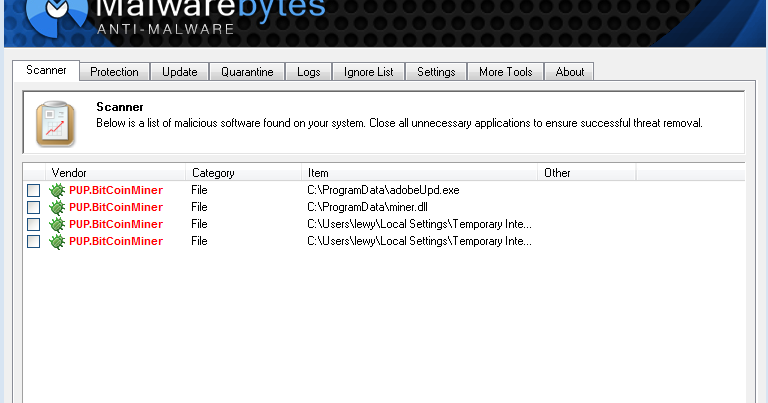Sort by the Item column header

coord(419,173)
